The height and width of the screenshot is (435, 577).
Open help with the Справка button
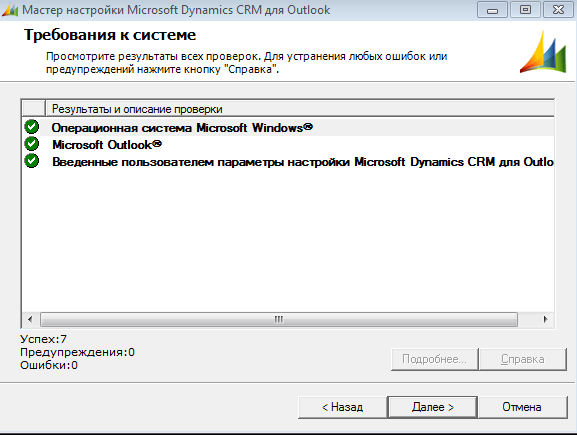(x=523, y=359)
